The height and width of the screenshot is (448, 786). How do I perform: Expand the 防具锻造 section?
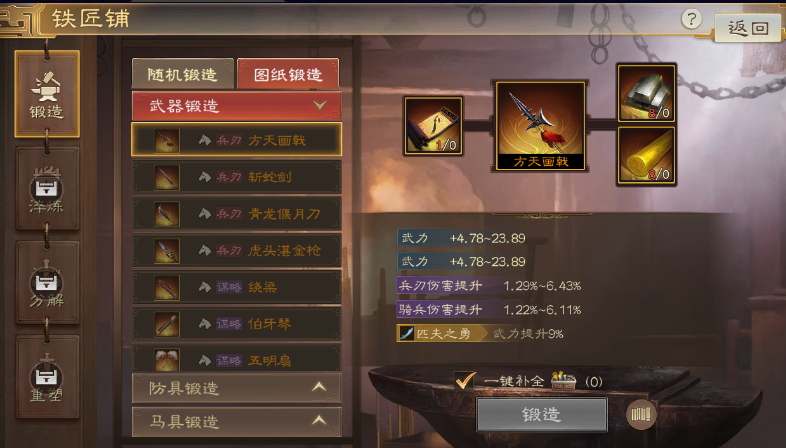click(236, 388)
